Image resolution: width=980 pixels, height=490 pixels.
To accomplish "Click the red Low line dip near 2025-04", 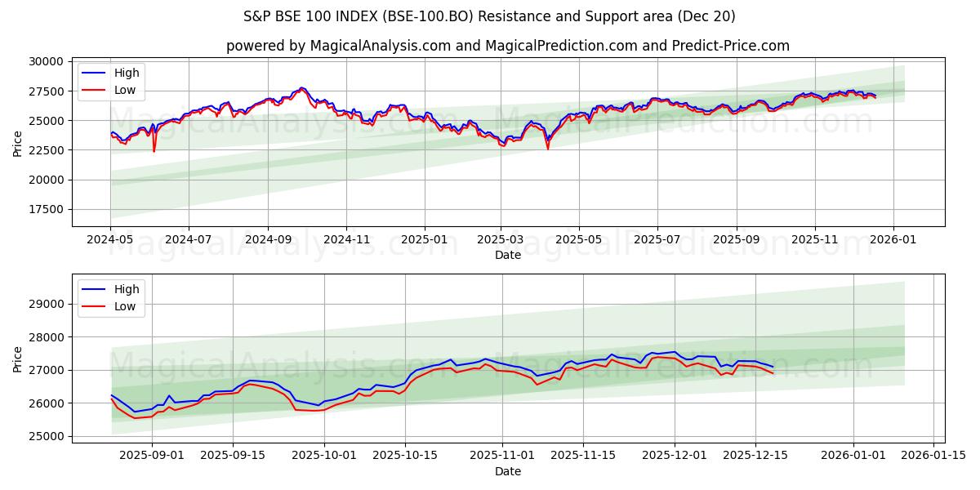I will click(x=549, y=149).
